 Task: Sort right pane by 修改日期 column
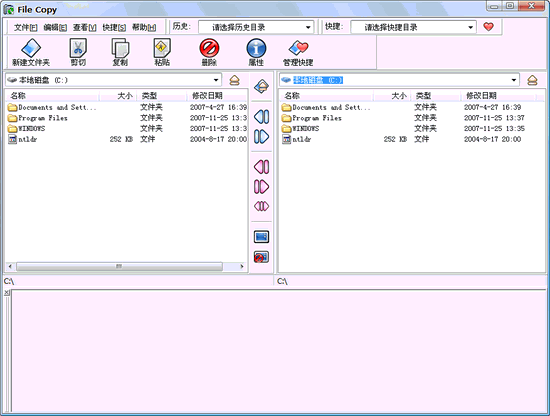point(498,95)
